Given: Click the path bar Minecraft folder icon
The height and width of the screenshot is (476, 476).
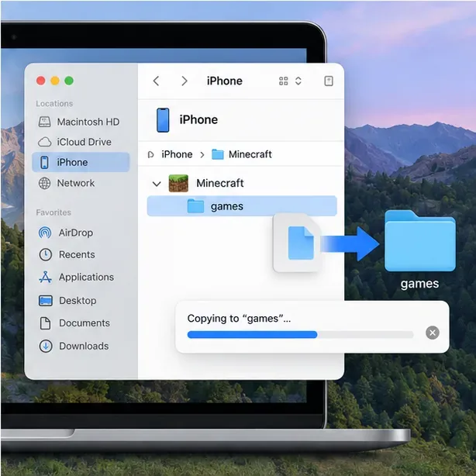Looking at the screenshot, I should pos(217,154).
